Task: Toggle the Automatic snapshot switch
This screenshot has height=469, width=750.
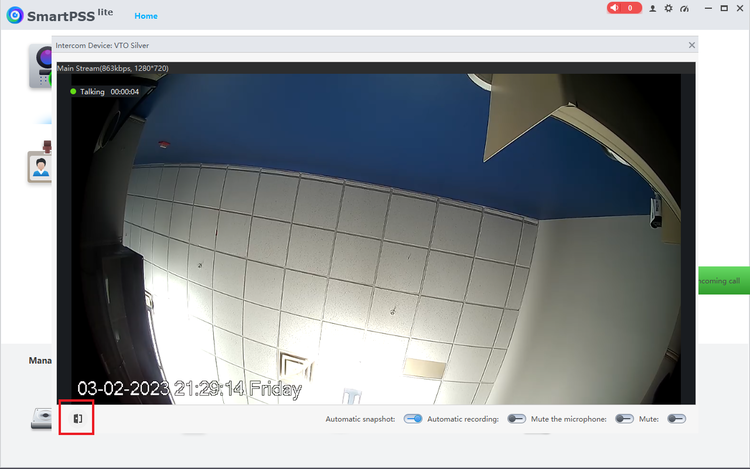Action: (x=413, y=419)
